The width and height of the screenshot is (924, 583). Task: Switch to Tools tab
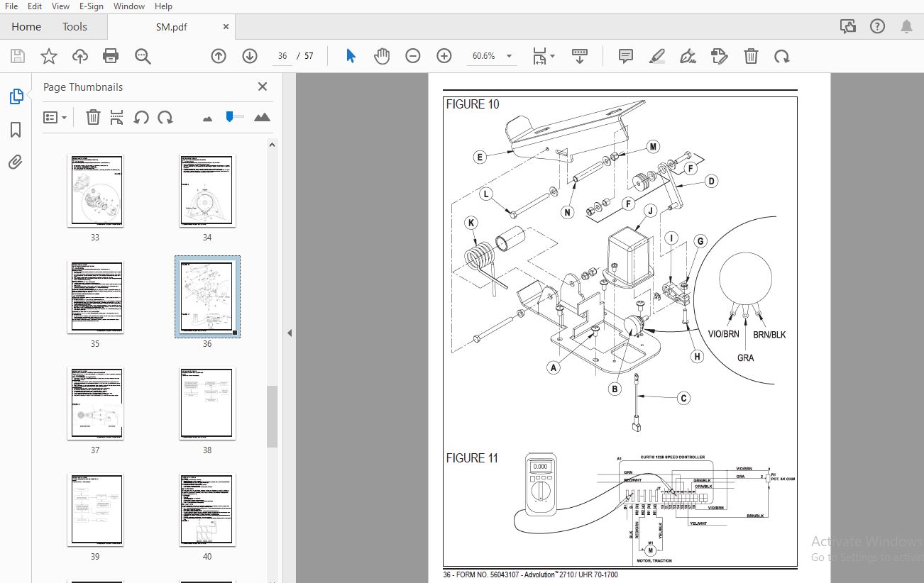click(x=75, y=27)
